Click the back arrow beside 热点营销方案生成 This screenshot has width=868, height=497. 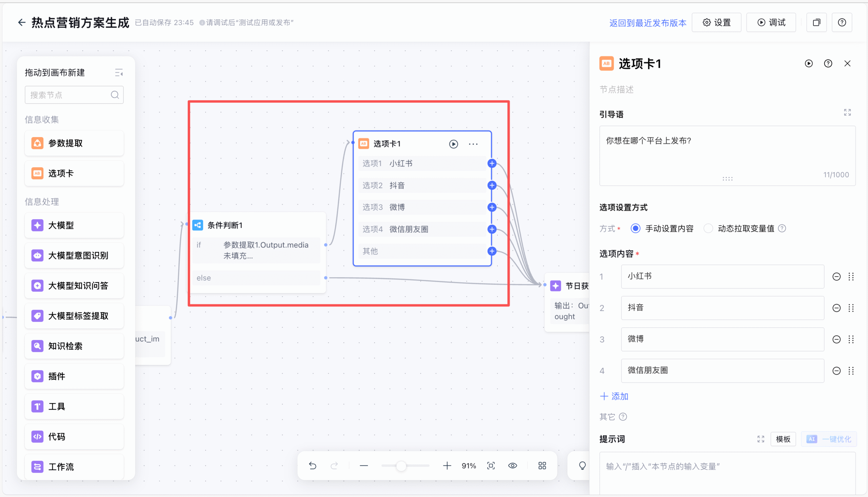tap(21, 22)
